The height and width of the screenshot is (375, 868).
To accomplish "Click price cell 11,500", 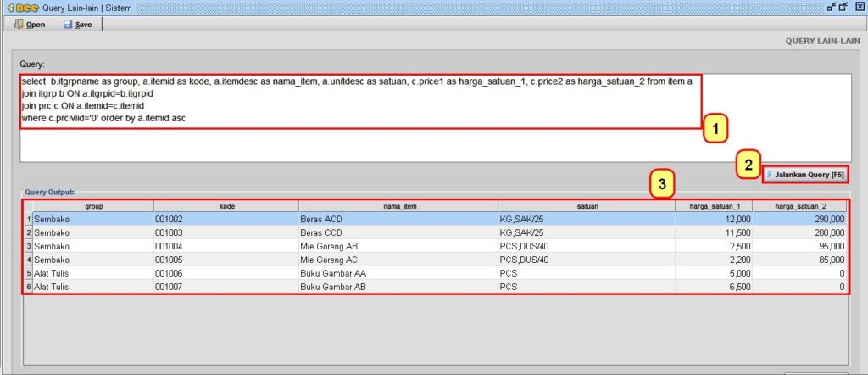I will [x=714, y=232].
